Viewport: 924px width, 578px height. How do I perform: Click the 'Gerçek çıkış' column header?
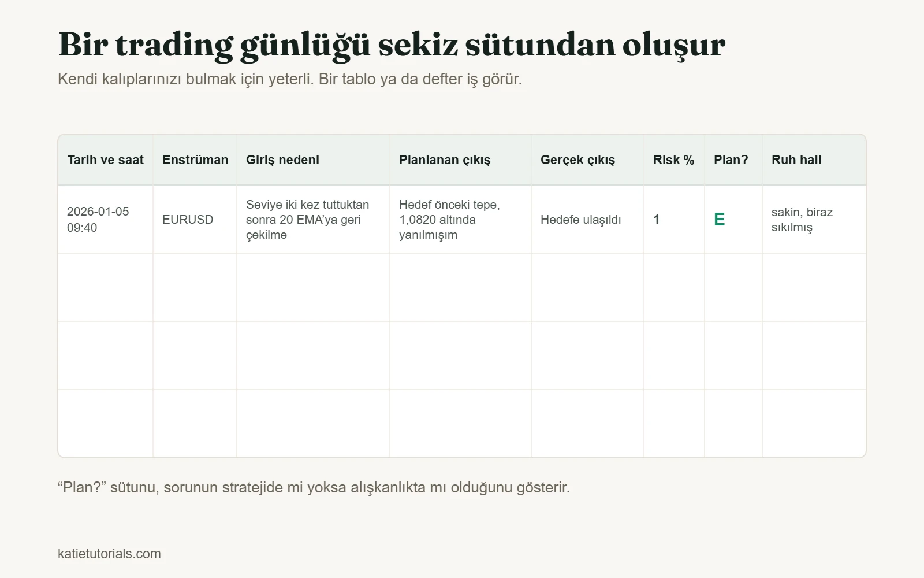click(588, 160)
